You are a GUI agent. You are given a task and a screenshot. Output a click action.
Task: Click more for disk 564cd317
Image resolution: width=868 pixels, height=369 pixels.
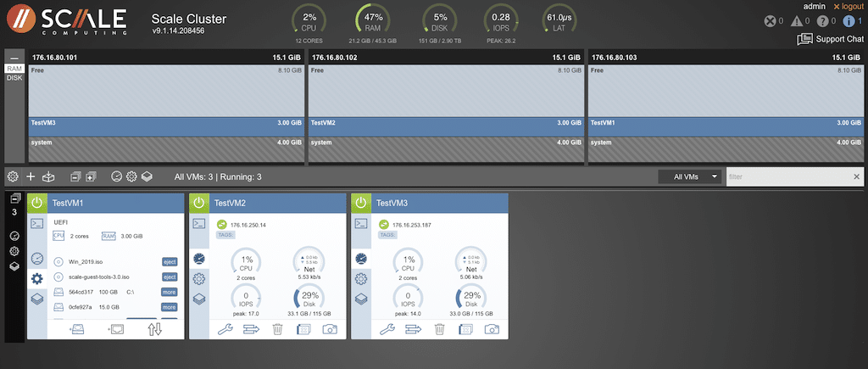click(170, 292)
